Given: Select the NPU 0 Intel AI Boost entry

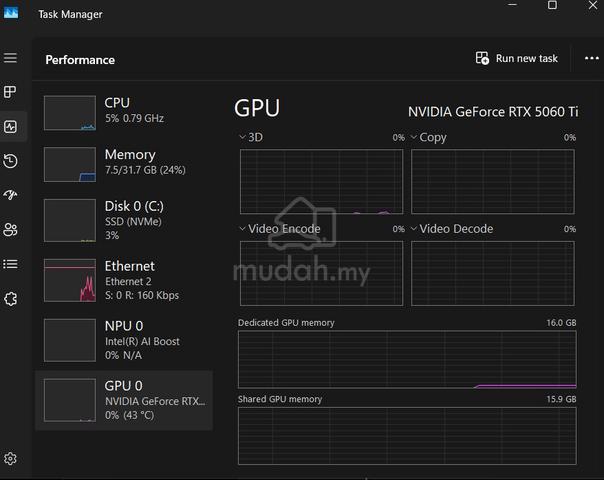Looking at the screenshot, I should (124, 340).
